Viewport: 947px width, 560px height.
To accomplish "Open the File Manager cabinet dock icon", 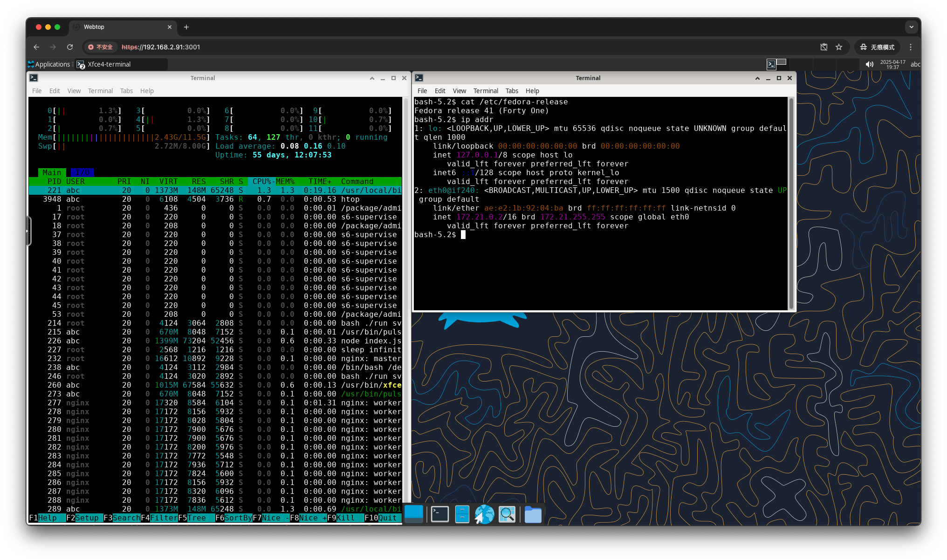I will (x=462, y=514).
